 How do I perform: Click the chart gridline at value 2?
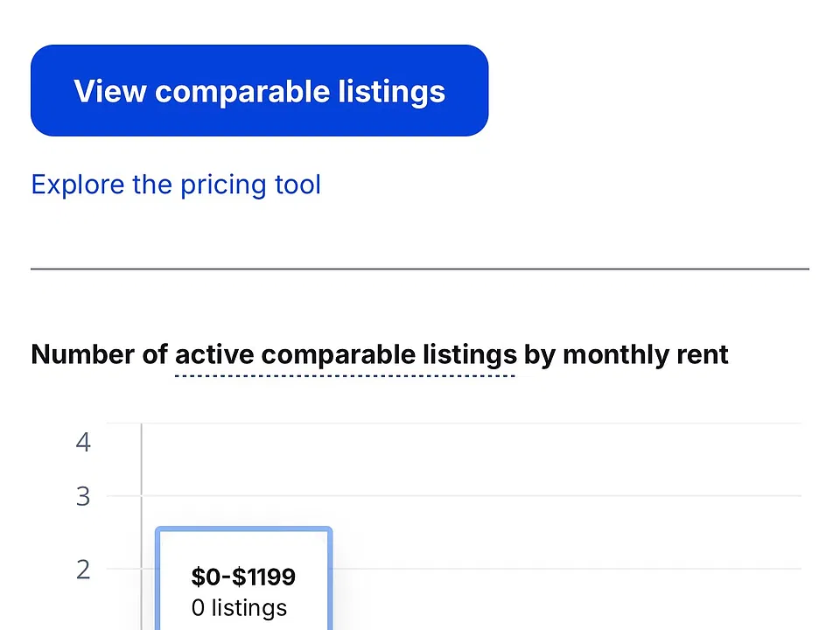[x=567, y=569]
